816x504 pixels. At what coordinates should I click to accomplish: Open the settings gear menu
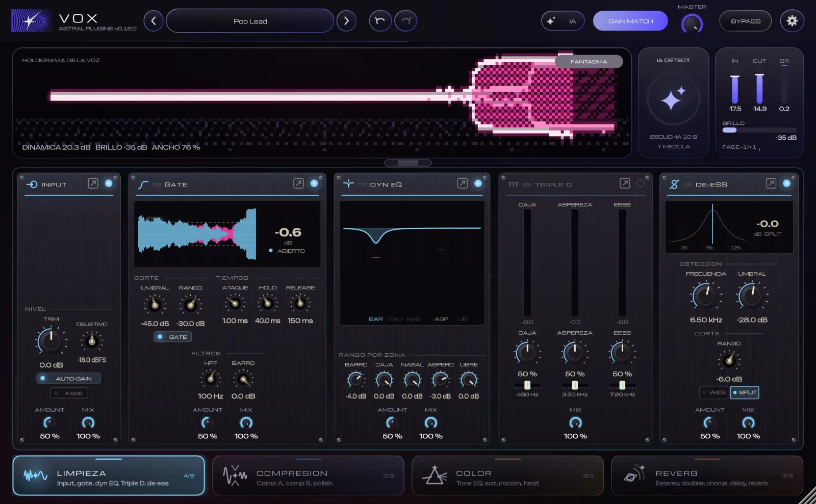[792, 21]
